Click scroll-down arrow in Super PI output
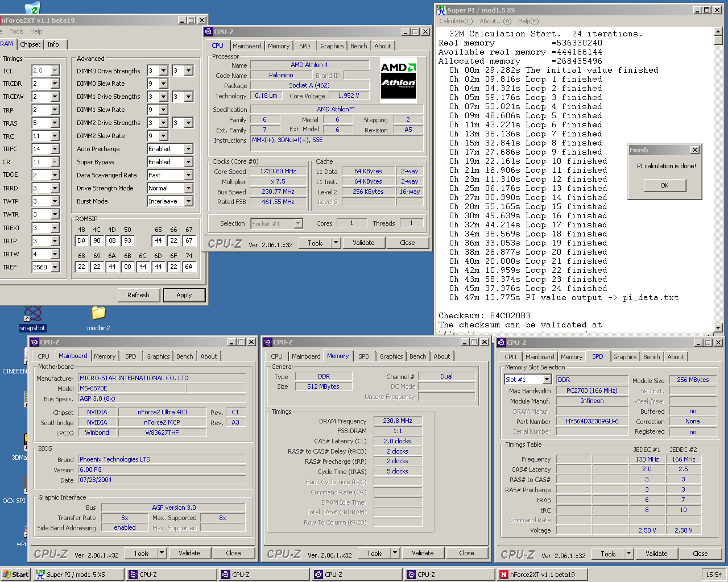 [718, 327]
